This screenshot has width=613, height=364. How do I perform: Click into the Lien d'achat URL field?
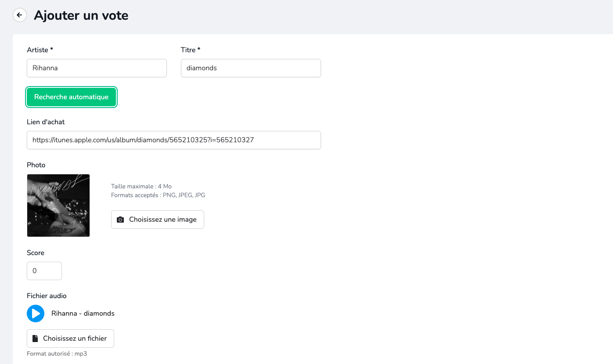pyautogui.click(x=173, y=140)
